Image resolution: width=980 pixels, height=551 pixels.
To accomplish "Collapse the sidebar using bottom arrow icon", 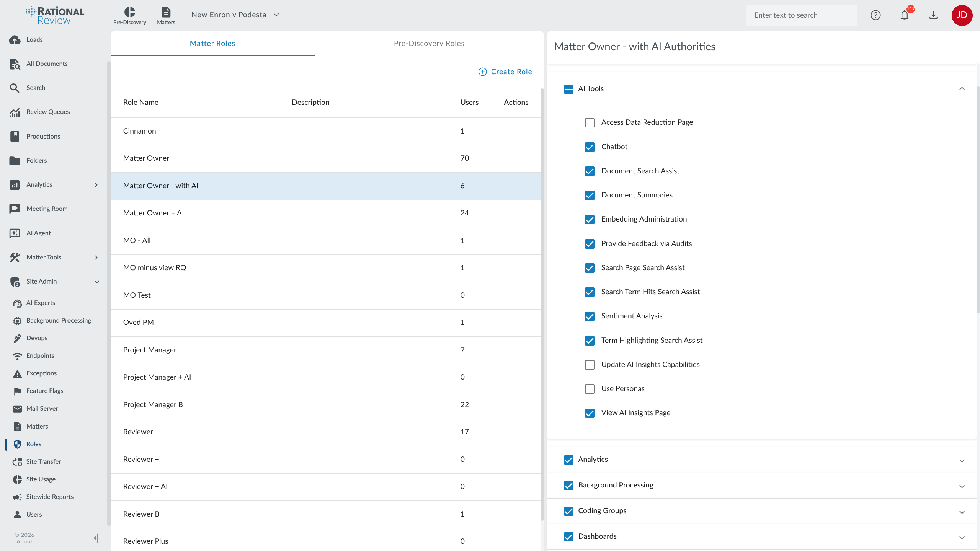I will 96,538.
